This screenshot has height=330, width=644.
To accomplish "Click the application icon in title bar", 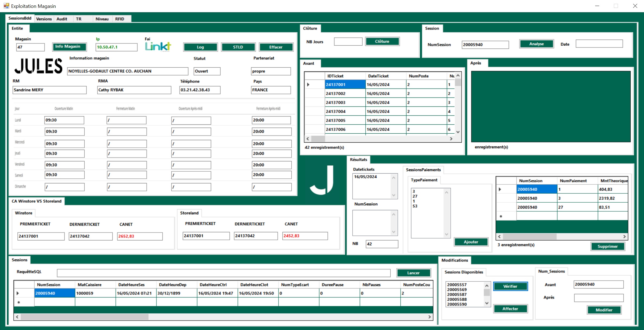I will 6,6.
